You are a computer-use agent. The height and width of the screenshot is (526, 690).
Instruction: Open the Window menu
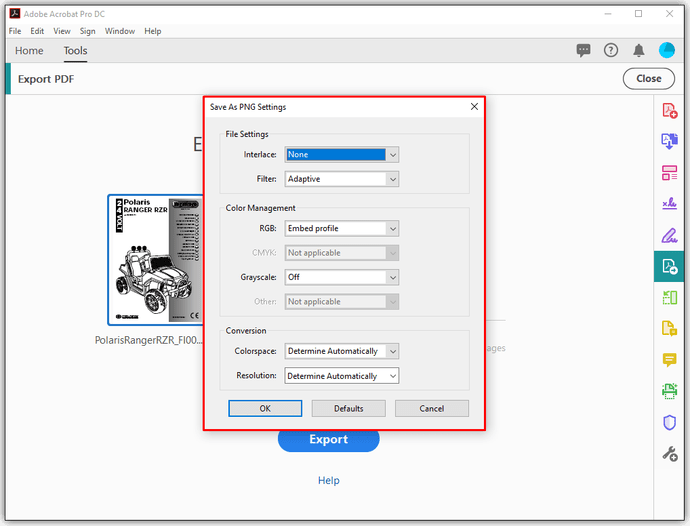[x=120, y=31]
